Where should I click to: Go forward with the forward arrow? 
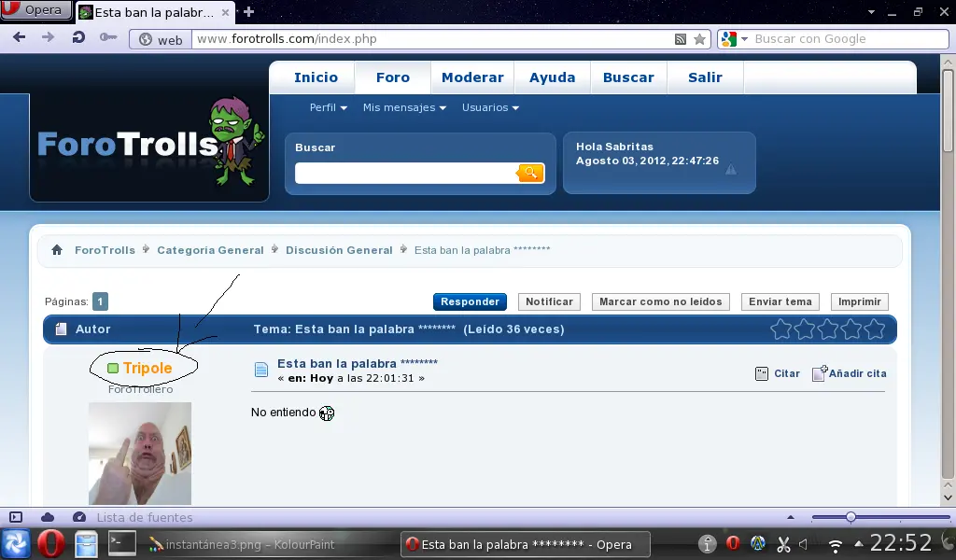[x=49, y=37]
